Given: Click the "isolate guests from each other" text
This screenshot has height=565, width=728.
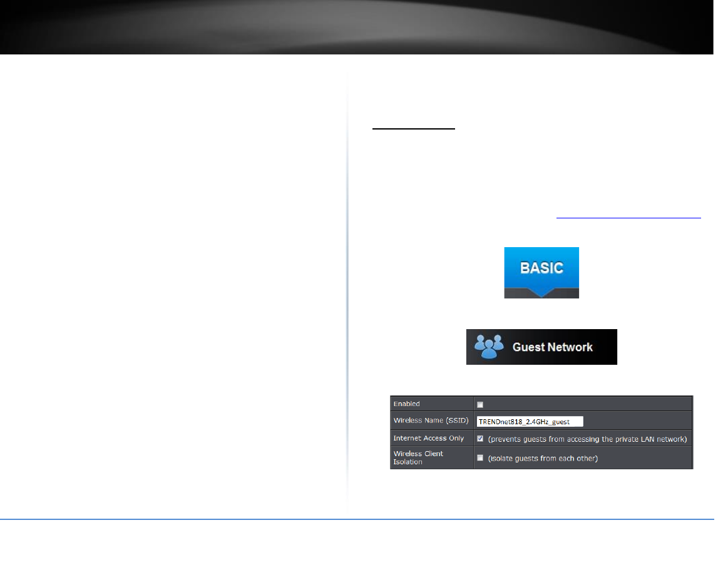Looking at the screenshot, I should [543, 459].
